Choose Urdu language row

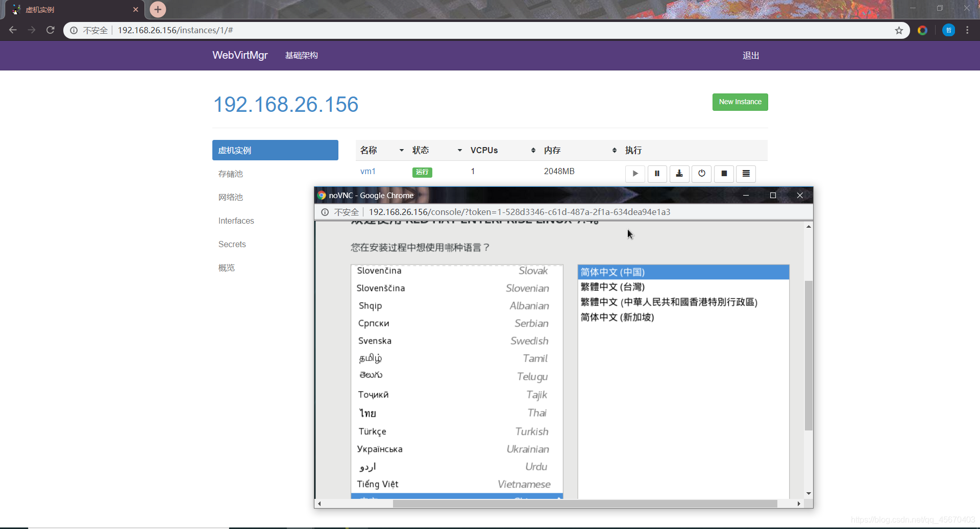coord(457,467)
